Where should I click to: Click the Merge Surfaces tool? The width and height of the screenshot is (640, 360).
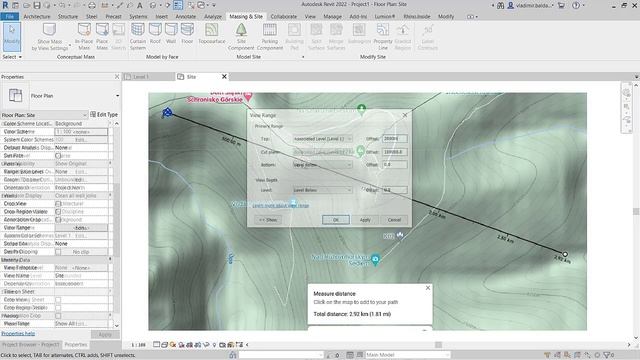click(336, 36)
